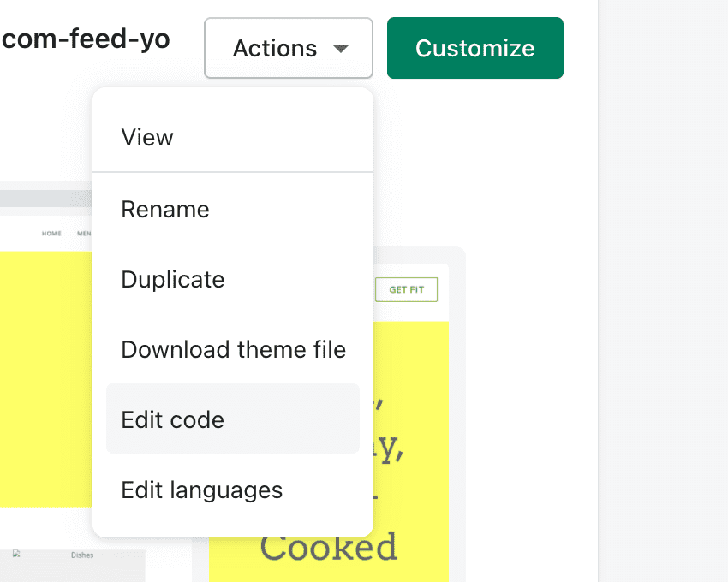Viewport: 728px width, 582px height.
Task: Click the partially hidden MEN nav link
Action: [85, 234]
